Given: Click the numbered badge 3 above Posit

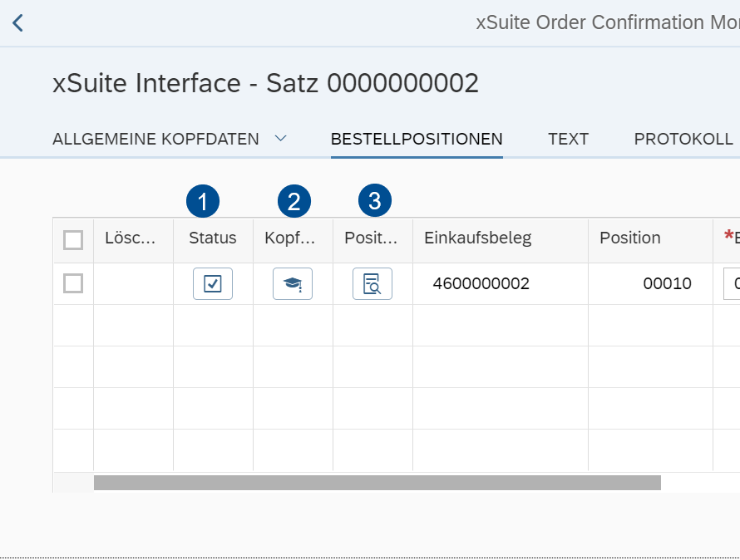Looking at the screenshot, I should point(374,199).
